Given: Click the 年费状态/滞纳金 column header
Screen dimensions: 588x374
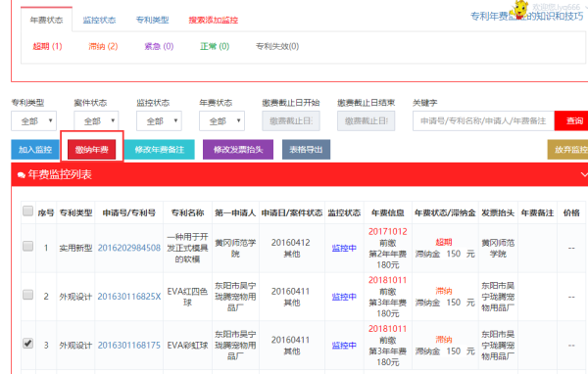Looking at the screenshot, I should point(445,212).
